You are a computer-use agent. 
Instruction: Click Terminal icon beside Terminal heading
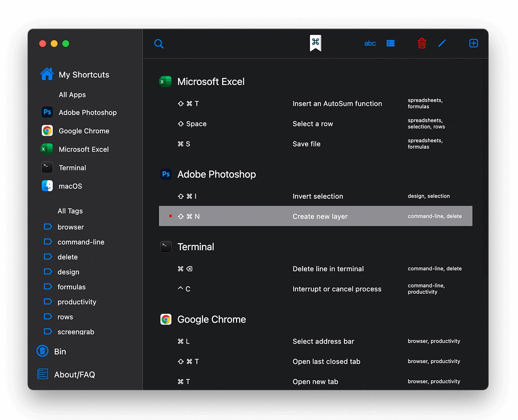click(166, 247)
